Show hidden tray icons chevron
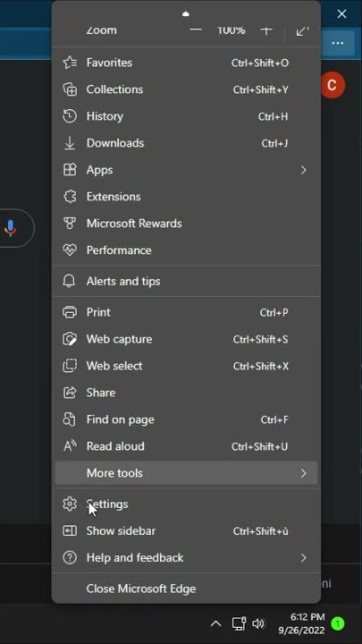This screenshot has height=644, width=362. click(x=216, y=624)
